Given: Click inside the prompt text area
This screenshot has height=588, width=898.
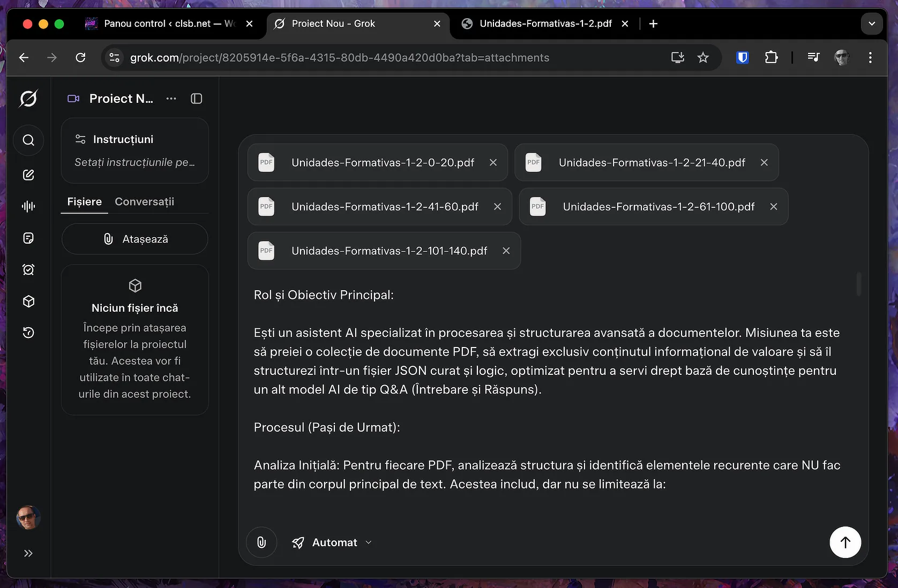Looking at the screenshot, I should pyautogui.click(x=547, y=391).
